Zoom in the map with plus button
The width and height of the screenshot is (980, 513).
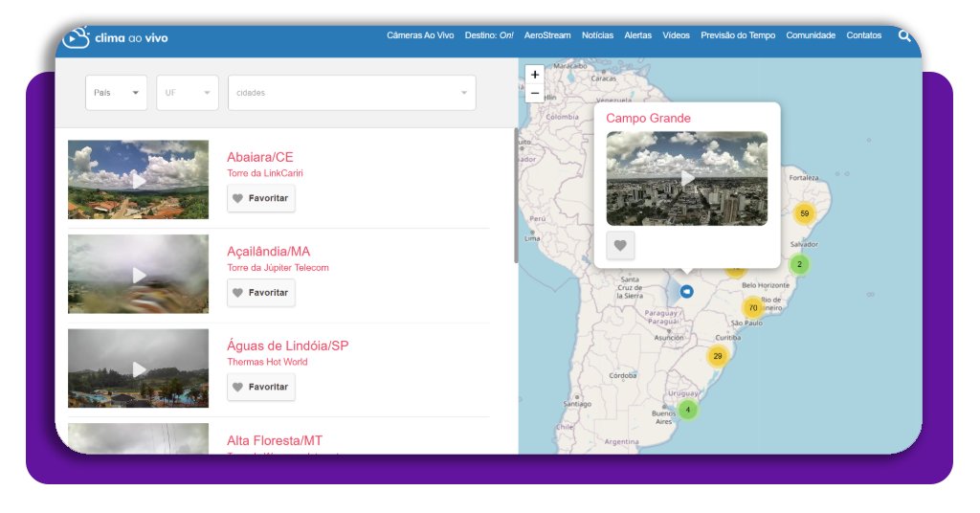pyautogui.click(x=534, y=75)
